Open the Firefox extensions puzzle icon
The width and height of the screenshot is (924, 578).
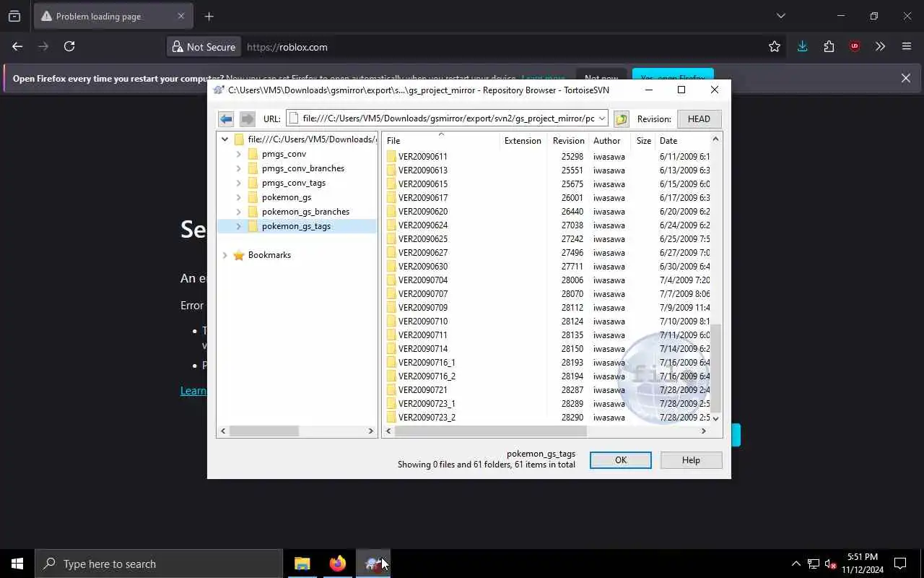click(829, 46)
